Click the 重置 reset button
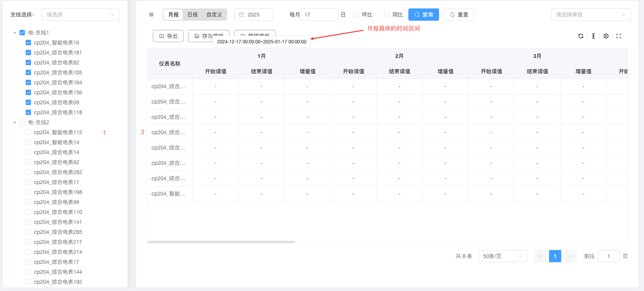The width and height of the screenshot is (644, 291). [x=459, y=15]
